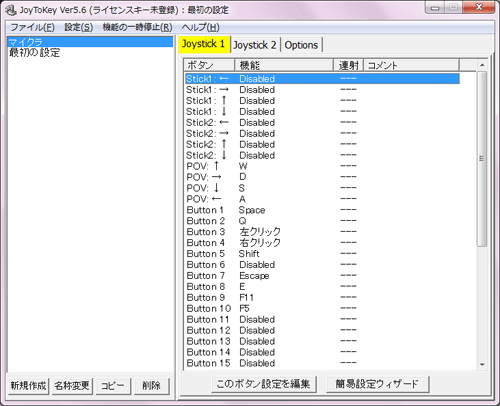Select the Button 3 左クリック row
Screen dimensions: 500x406
click(322, 232)
